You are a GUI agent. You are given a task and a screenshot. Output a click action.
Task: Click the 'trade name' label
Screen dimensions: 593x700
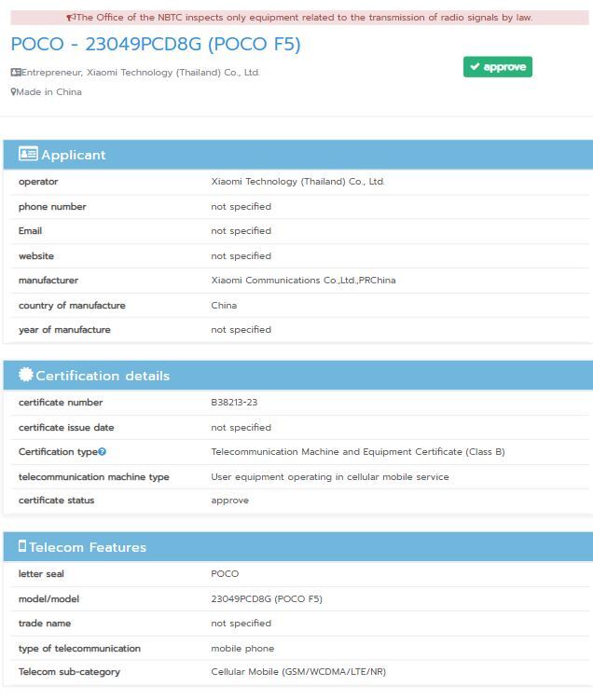point(45,624)
